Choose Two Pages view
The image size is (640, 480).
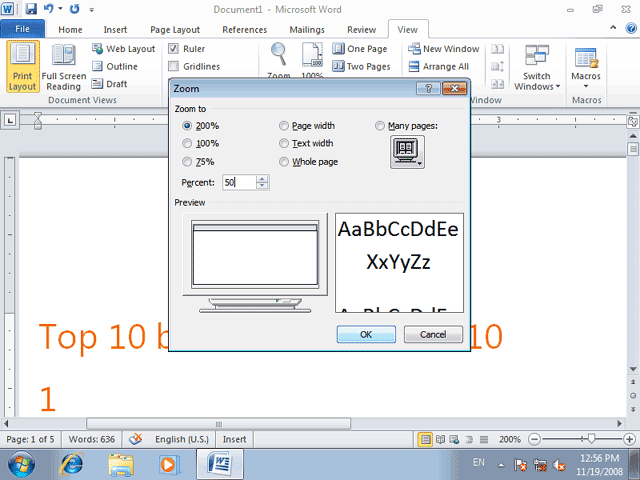(361, 66)
